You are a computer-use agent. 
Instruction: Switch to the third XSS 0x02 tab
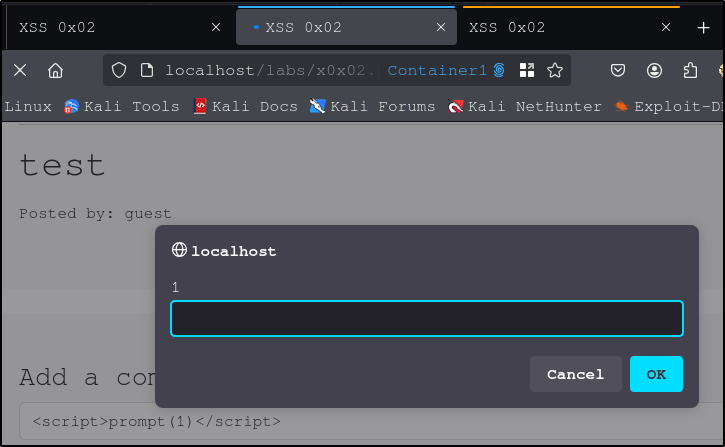tap(560, 27)
